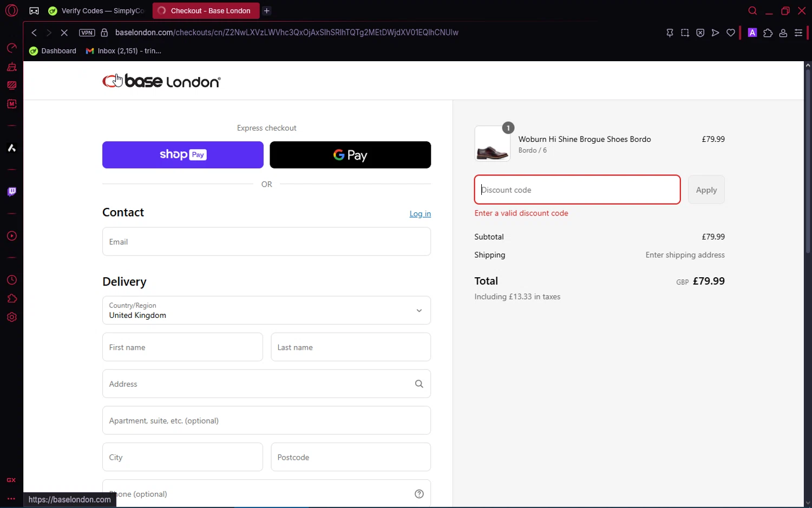Open the extensions puzzle-piece icon in toolbar

tap(768, 33)
